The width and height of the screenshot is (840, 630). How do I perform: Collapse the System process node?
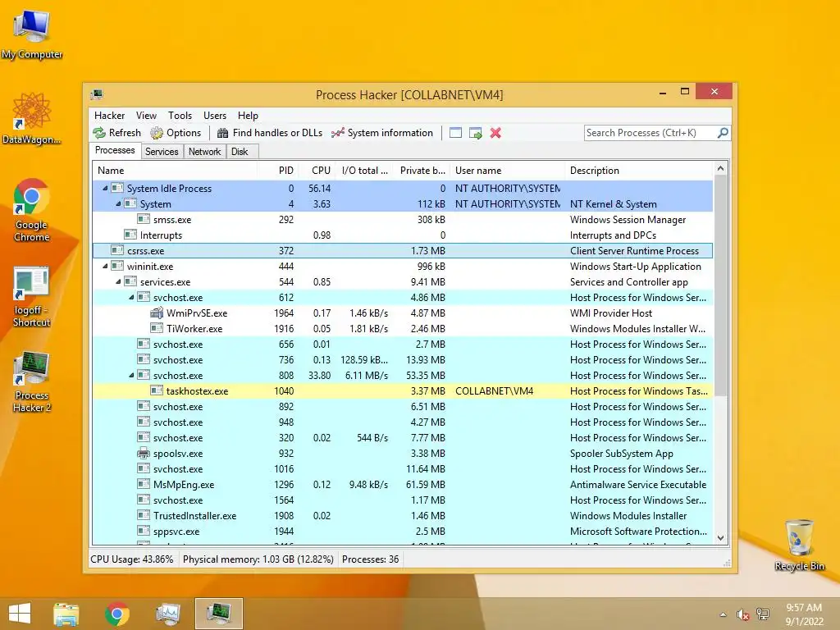pyautogui.click(x=118, y=203)
